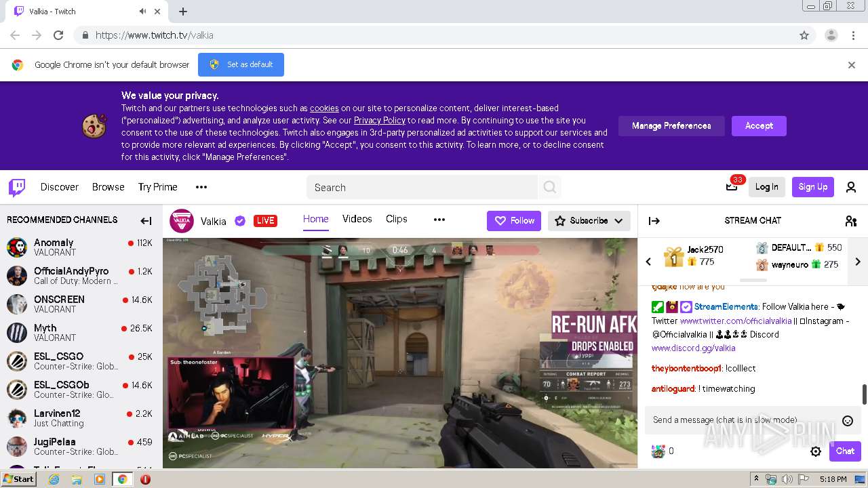Open the Valkia Twitter link in chat

[736, 321]
